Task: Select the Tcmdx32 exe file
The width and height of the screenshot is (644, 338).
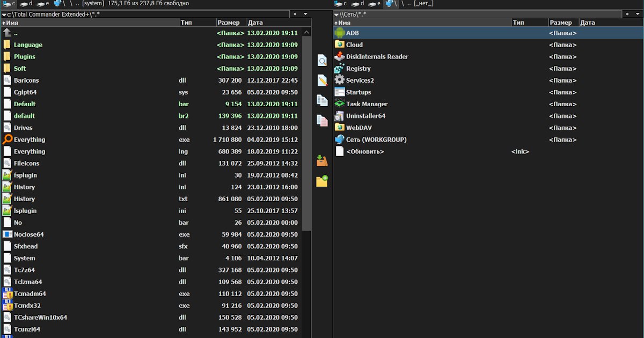Action: (x=151, y=305)
